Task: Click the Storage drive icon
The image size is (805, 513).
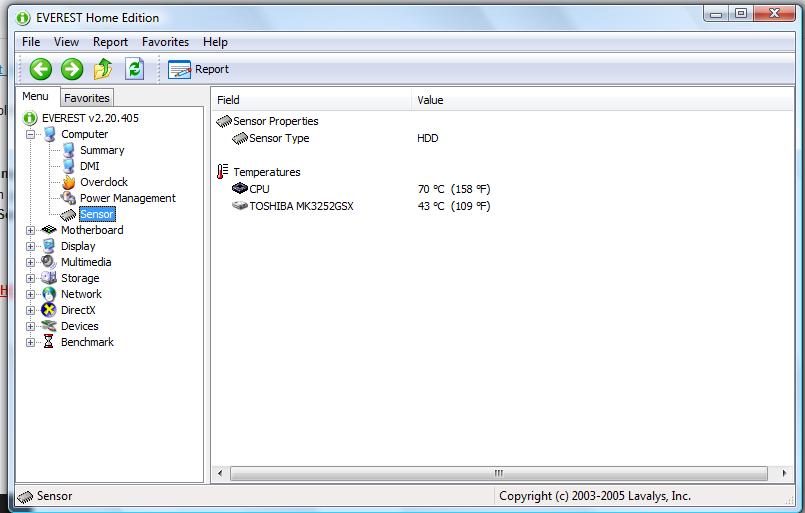Action: point(49,278)
